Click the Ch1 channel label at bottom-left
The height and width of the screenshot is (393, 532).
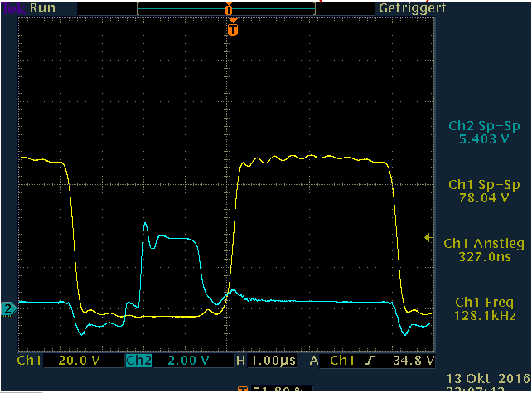(x=29, y=361)
